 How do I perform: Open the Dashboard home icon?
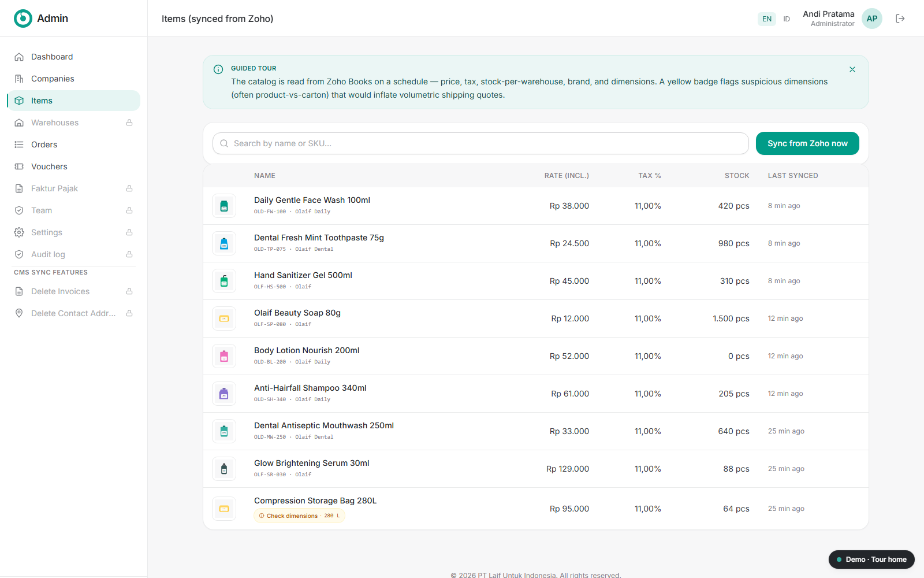click(x=19, y=57)
